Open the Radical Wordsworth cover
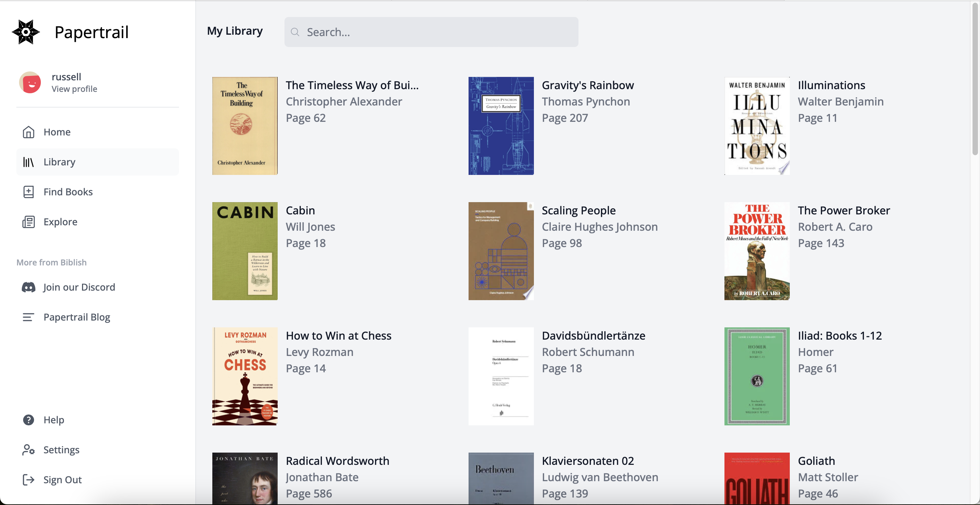This screenshot has width=980, height=505. 245,479
